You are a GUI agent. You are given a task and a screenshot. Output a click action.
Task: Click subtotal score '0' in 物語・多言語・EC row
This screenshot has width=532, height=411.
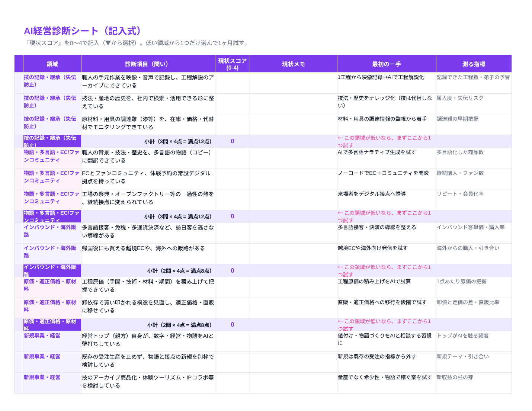pyautogui.click(x=233, y=216)
